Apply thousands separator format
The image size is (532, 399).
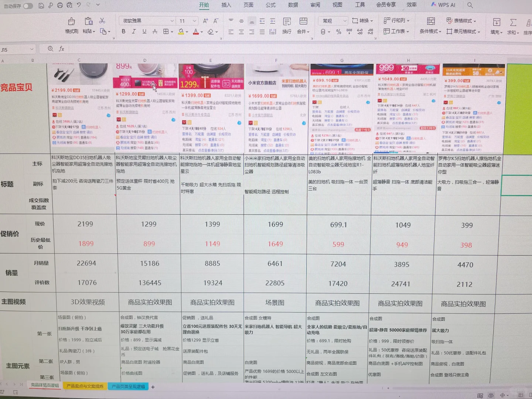point(349,32)
